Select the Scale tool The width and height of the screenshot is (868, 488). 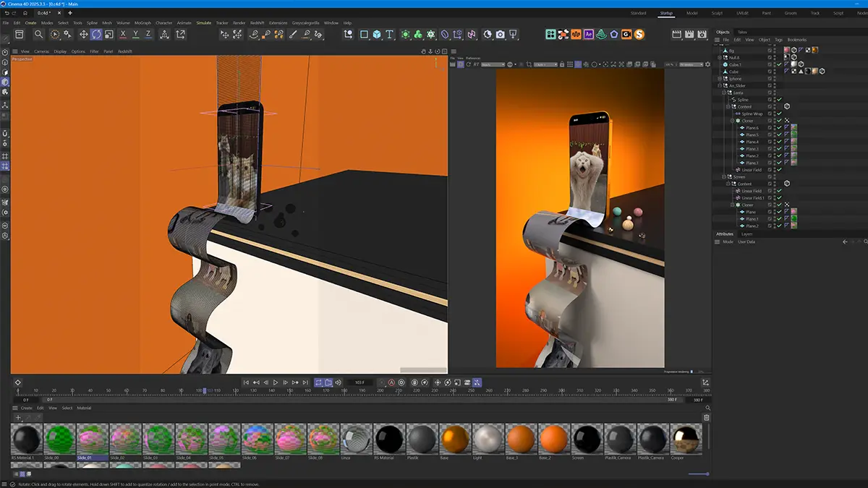tap(109, 34)
